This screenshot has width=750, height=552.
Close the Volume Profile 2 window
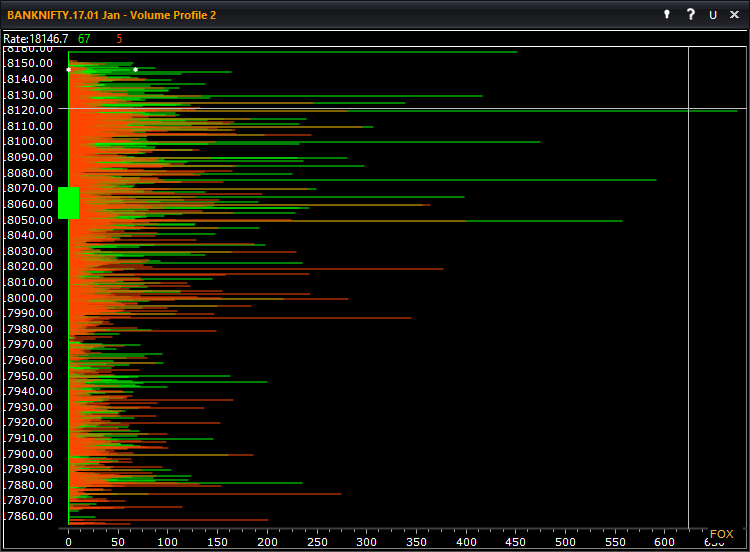(734, 15)
